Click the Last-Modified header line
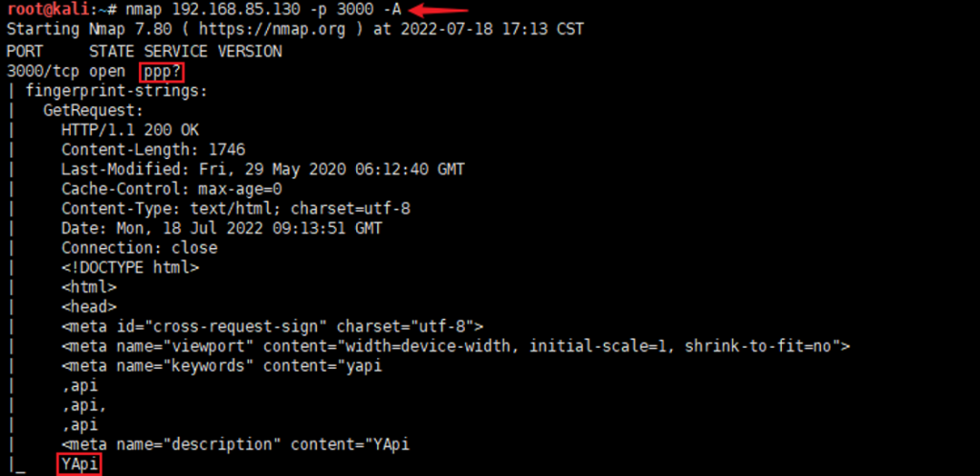Viewport: 980px width, 476px height. point(263,170)
